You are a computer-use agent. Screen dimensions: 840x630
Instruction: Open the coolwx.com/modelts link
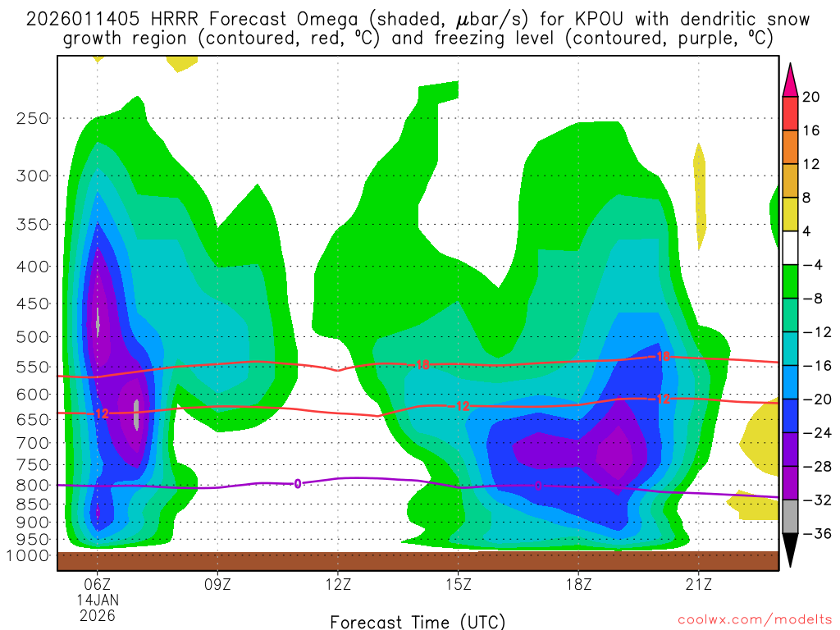tap(755, 620)
